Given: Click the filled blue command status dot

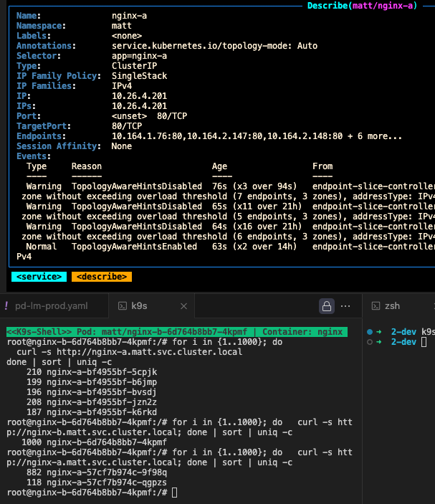Looking at the screenshot, I should 369,332.
